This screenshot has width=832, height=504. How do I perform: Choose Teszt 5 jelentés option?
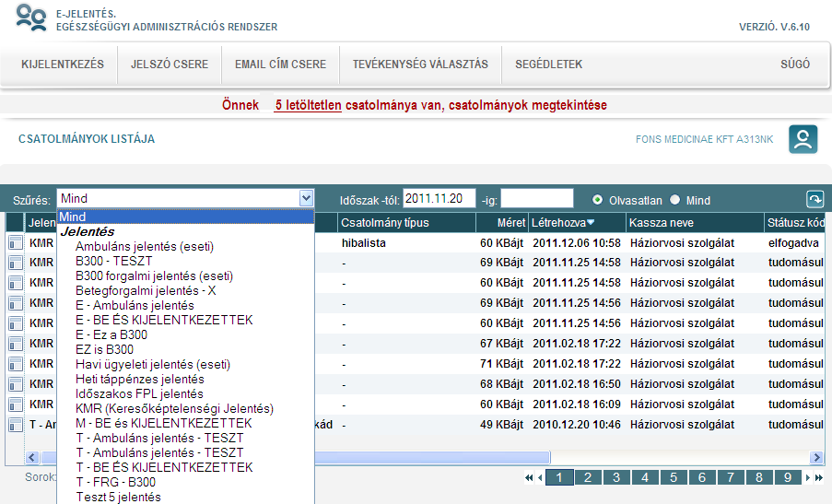click(x=118, y=498)
